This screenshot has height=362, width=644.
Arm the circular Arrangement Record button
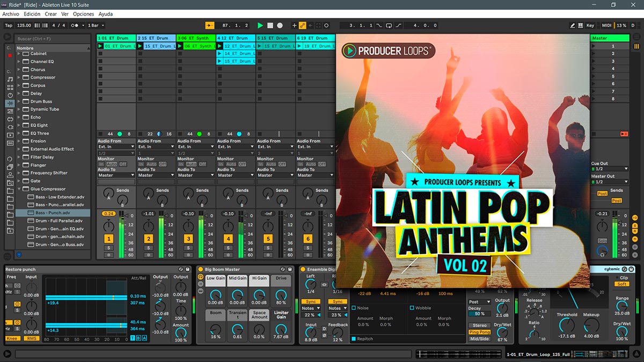[280, 25]
